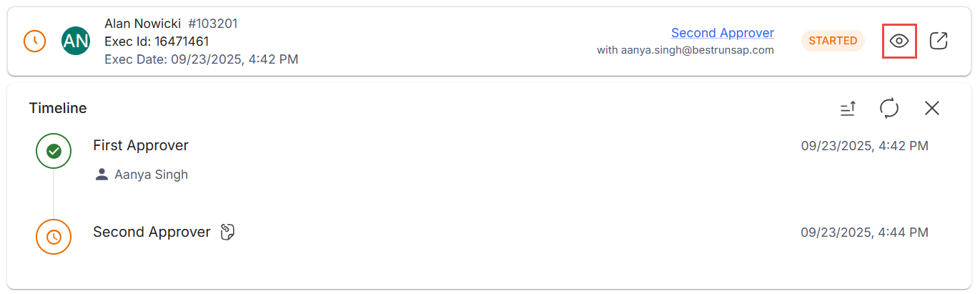Close the Timeline panel

(x=931, y=109)
